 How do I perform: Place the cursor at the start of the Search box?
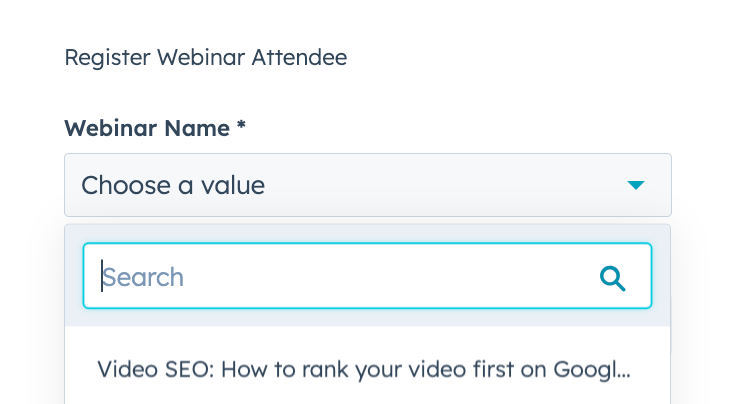click(x=102, y=276)
